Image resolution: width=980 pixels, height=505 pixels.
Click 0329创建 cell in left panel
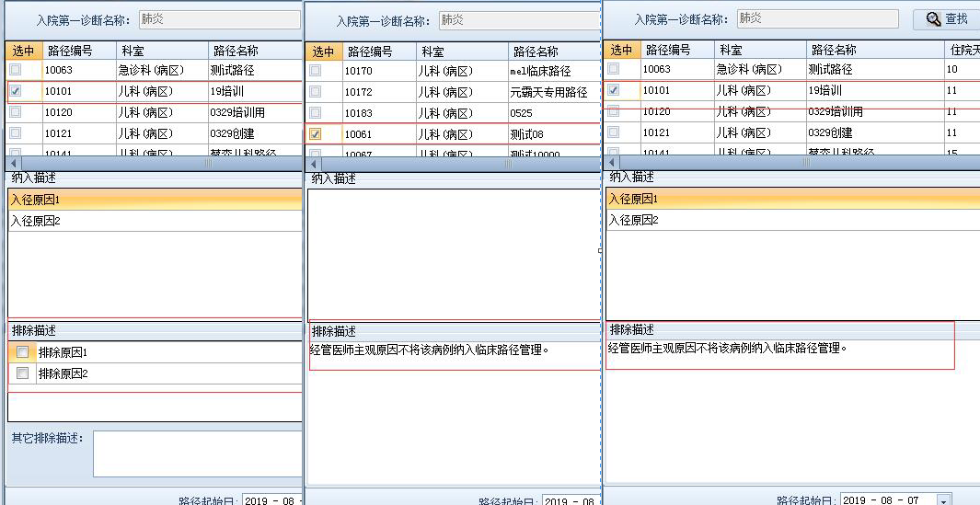[x=255, y=133]
